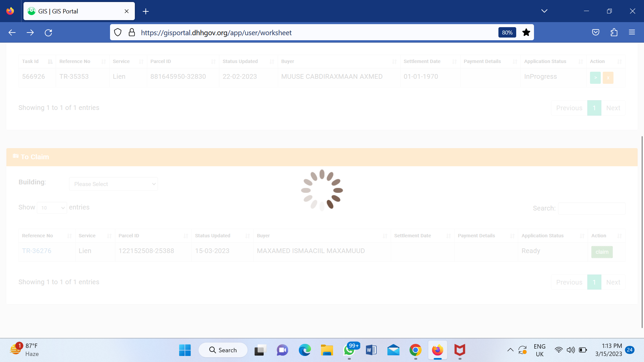The width and height of the screenshot is (644, 362).
Task: Open reference TR-36276 link
Action: click(37, 251)
